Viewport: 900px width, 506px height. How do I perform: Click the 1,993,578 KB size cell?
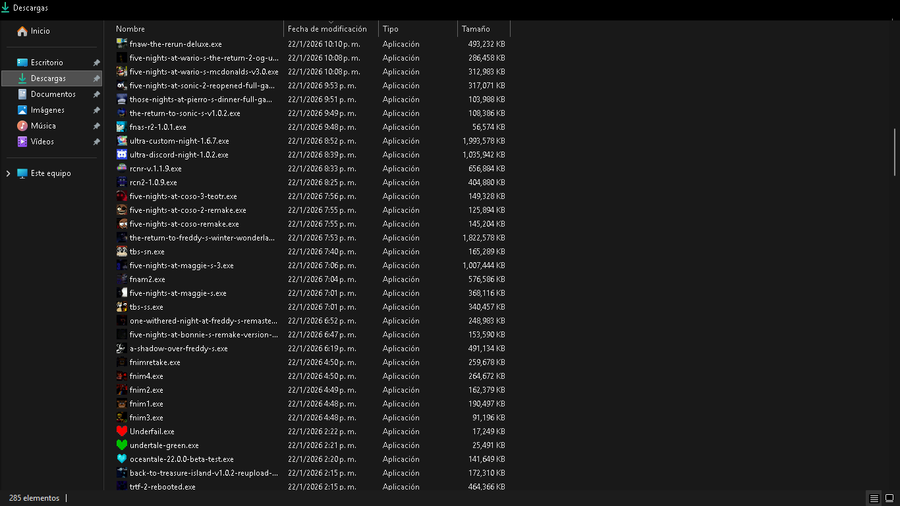click(484, 141)
